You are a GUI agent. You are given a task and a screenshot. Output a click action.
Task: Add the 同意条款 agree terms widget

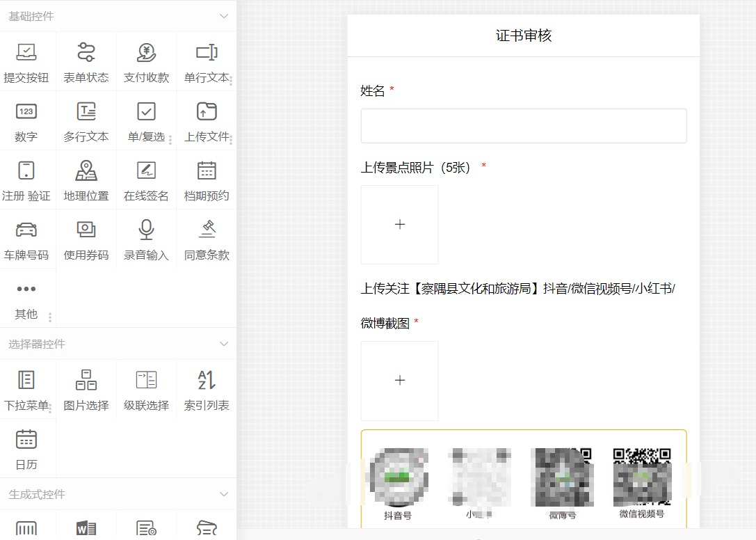(x=207, y=240)
